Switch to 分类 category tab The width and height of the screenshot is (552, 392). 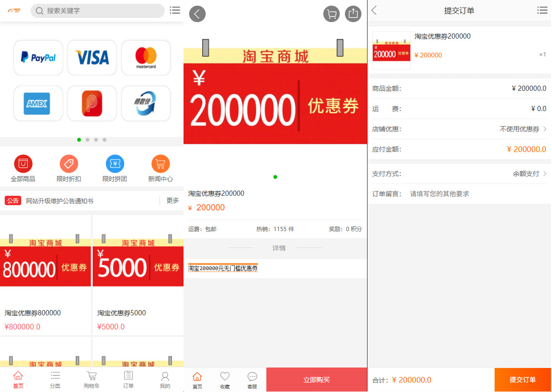coord(55,380)
